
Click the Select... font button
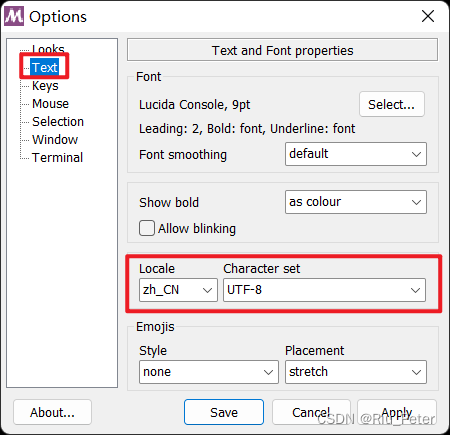click(392, 104)
